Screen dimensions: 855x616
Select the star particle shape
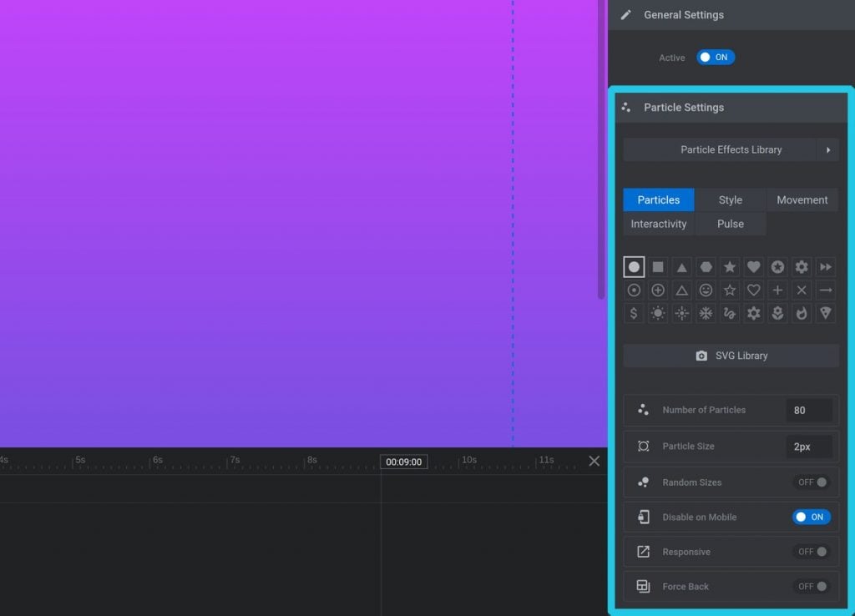click(729, 266)
